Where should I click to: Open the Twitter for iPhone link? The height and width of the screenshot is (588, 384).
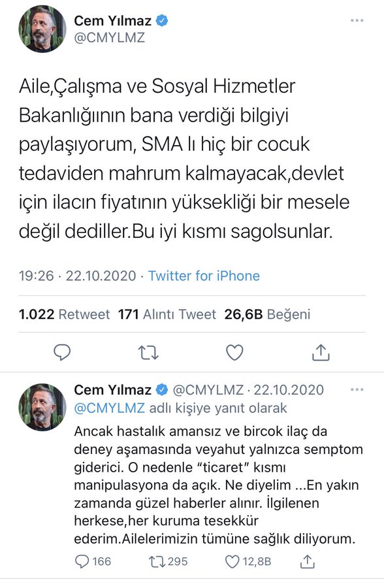pos(204,276)
